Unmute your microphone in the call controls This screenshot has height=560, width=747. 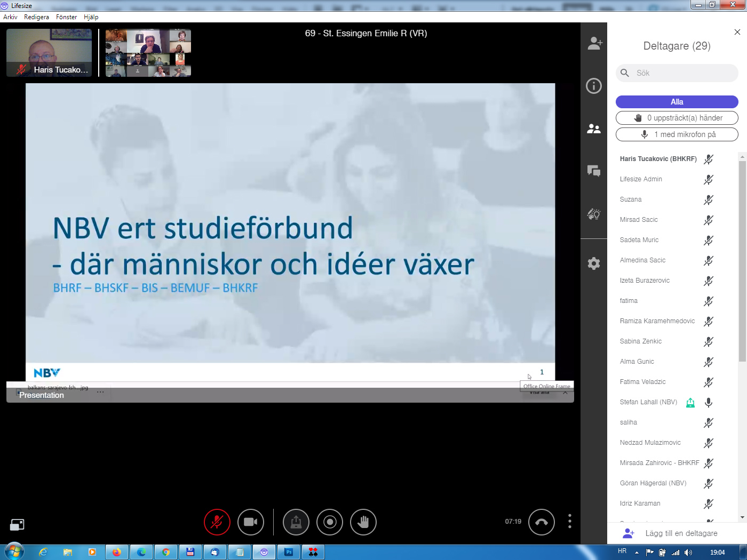coord(217,522)
